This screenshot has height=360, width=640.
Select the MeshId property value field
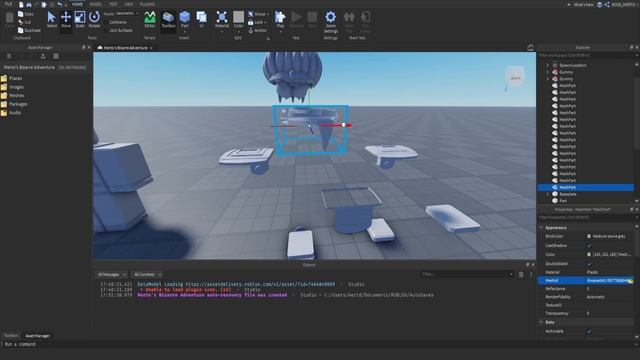coord(609,280)
